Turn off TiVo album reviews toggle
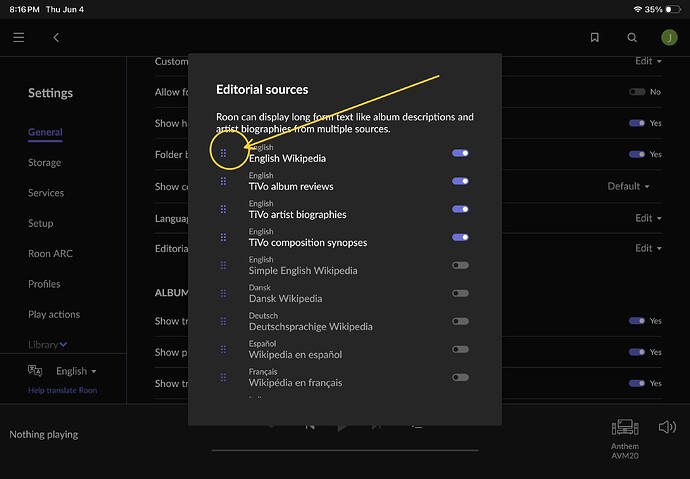This screenshot has height=479, width=690. click(460, 181)
